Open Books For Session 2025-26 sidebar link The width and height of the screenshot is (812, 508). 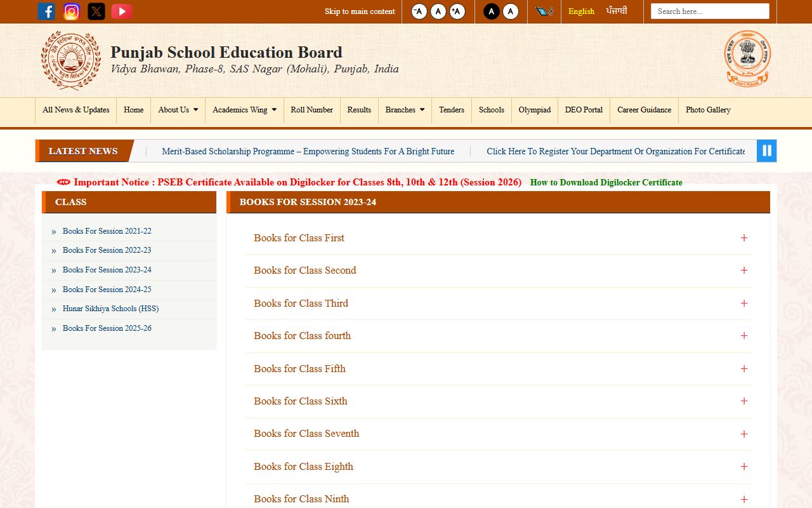click(x=107, y=328)
